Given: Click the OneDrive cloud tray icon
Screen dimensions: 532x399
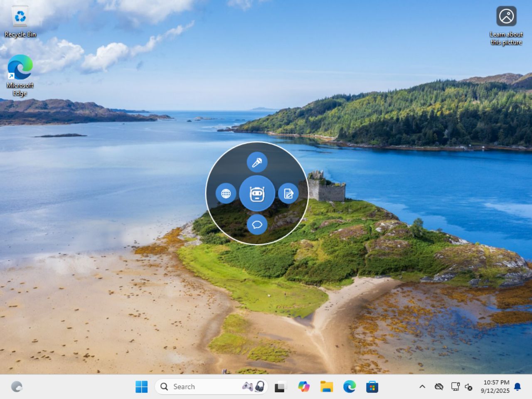Looking at the screenshot, I should (x=438, y=387).
